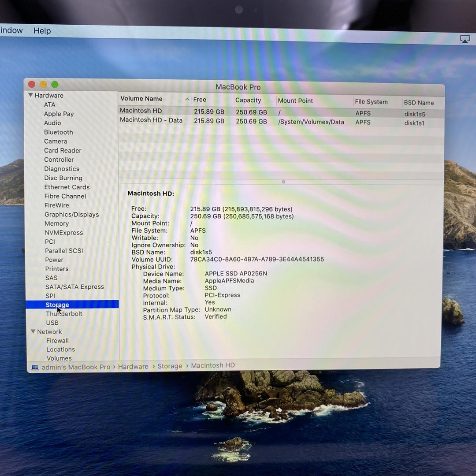The width and height of the screenshot is (476, 476).
Task: Select Bluetooth in the sidebar
Action: click(x=59, y=132)
